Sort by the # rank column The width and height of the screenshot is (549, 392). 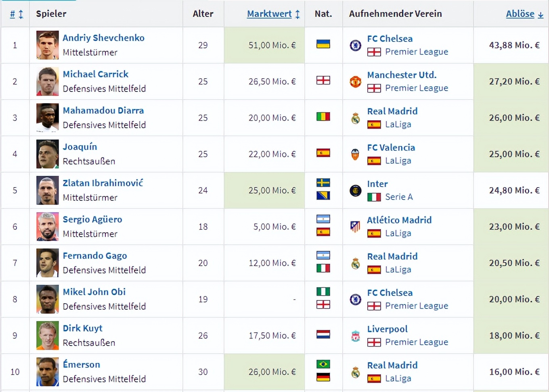(13, 14)
